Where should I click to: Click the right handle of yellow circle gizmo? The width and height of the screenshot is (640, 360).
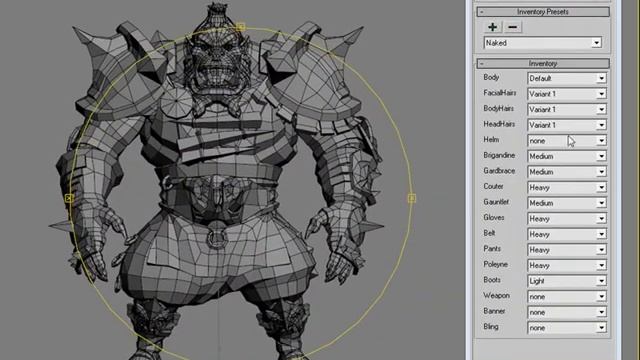412,198
